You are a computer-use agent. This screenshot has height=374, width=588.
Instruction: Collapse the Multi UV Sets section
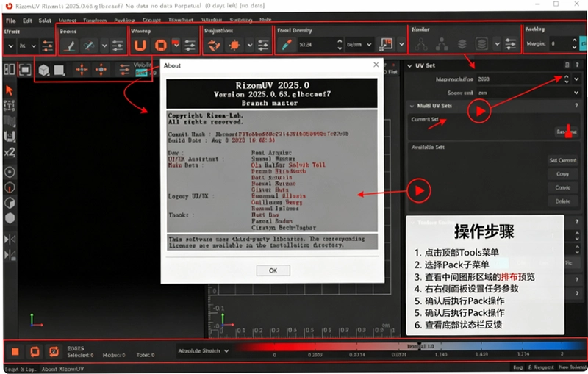click(412, 106)
